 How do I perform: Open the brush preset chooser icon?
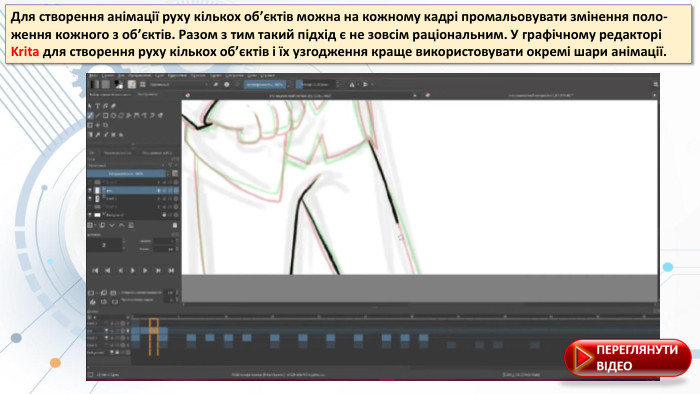tap(132, 84)
